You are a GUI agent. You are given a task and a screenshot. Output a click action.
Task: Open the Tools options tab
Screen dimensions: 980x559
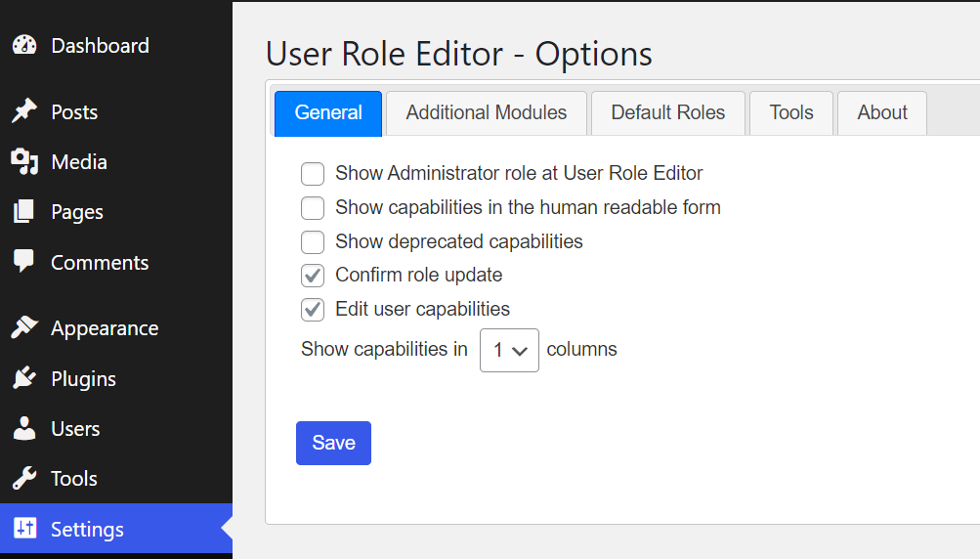(791, 113)
